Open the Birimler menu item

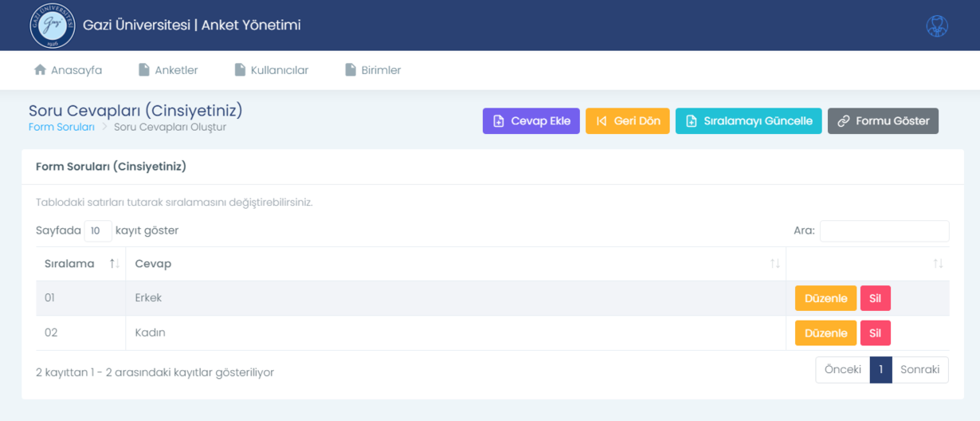373,70
